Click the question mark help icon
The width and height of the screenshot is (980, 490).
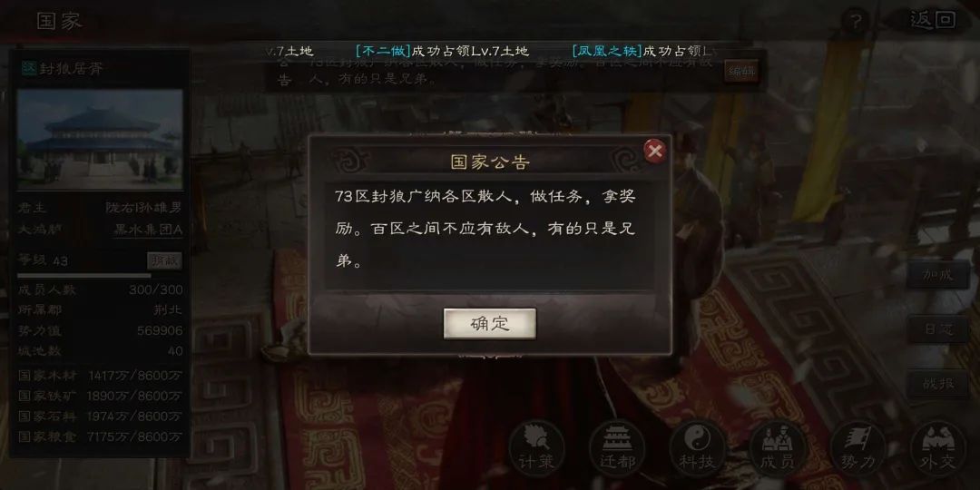[x=857, y=22]
